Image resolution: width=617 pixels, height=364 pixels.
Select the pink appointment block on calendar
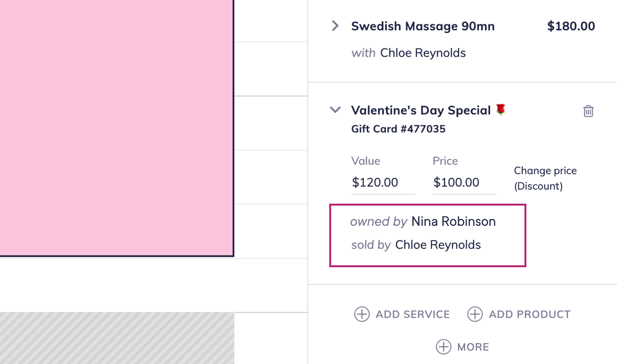click(117, 128)
